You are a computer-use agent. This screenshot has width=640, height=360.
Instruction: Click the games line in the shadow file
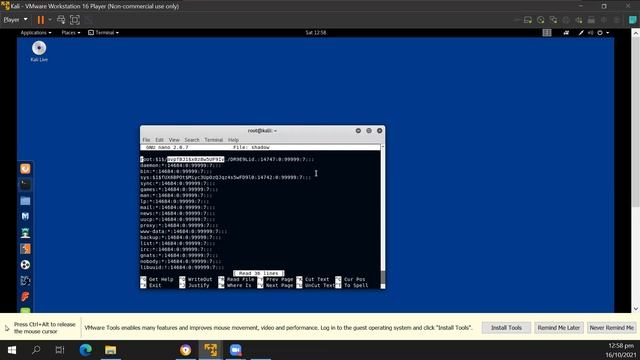click(179, 189)
